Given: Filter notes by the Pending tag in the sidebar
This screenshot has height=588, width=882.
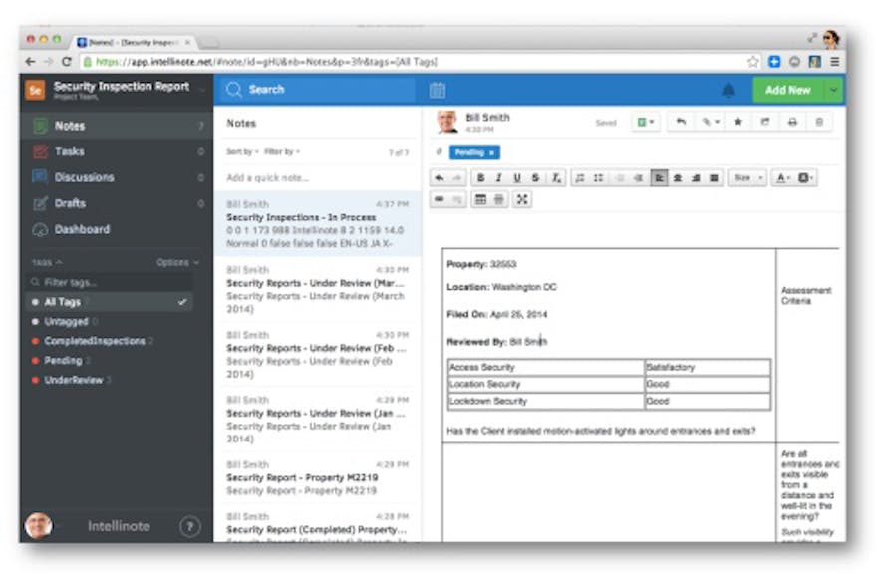Looking at the screenshot, I should (63, 360).
